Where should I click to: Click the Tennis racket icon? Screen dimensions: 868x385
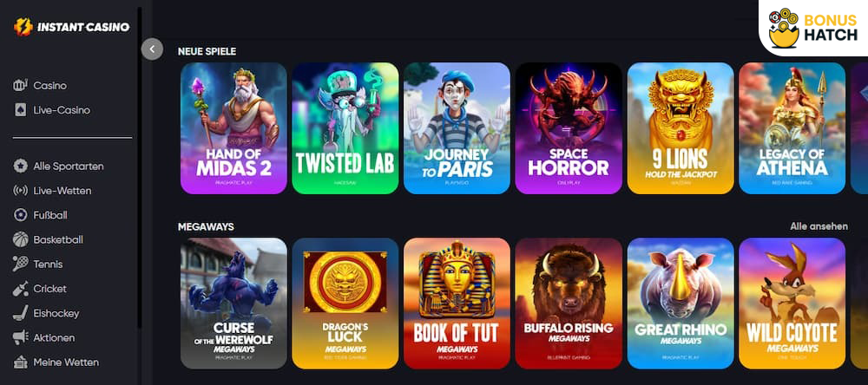[x=20, y=264]
